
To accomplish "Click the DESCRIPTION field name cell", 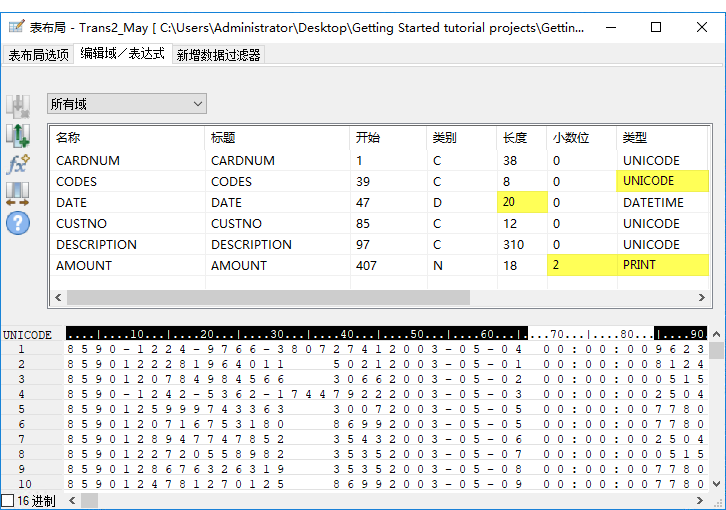I will click(96, 244).
